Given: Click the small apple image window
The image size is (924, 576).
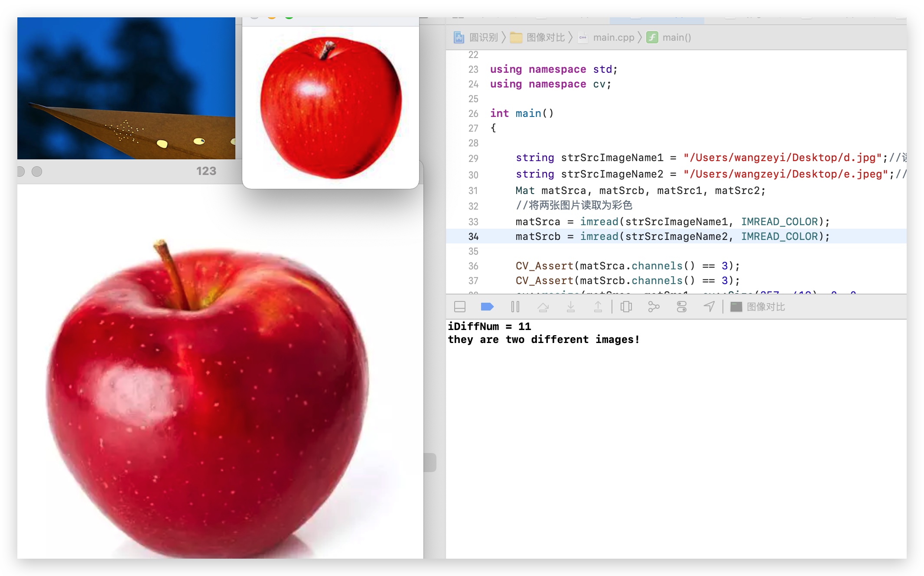Looking at the screenshot, I should pyautogui.click(x=330, y=107).
